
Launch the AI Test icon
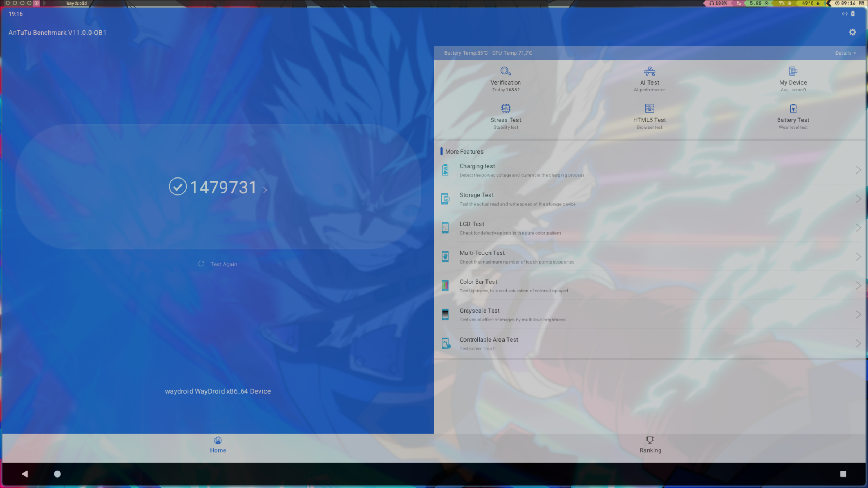tap(650, 71)
